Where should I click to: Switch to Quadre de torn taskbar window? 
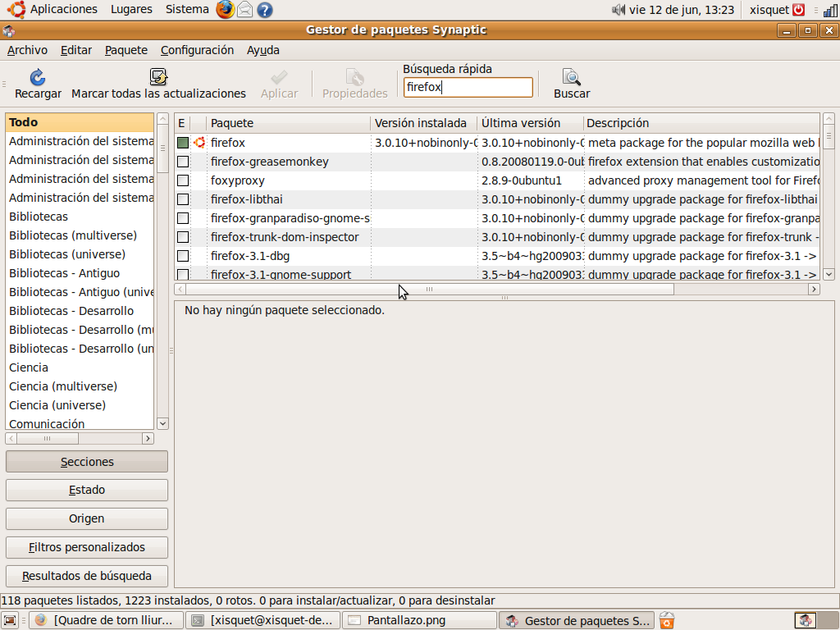106,620
